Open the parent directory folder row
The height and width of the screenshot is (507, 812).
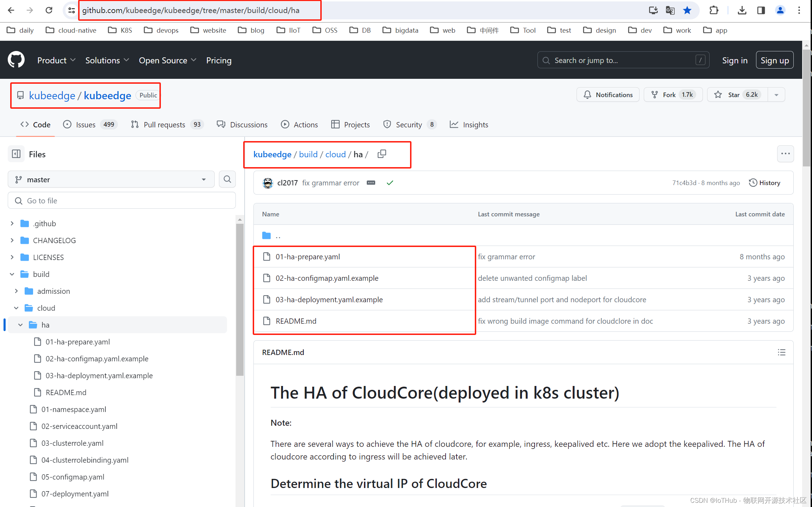pyautogui.click(x=523, y=235)
